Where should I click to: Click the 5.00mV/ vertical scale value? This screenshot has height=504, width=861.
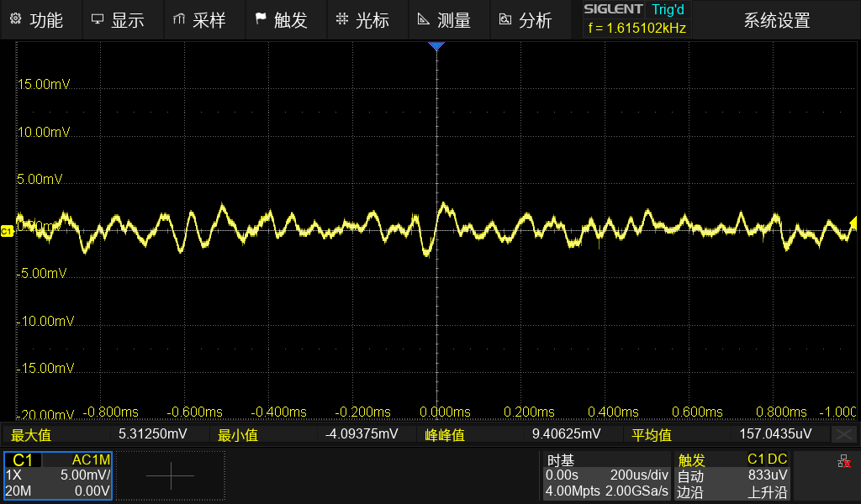[85, 475]
